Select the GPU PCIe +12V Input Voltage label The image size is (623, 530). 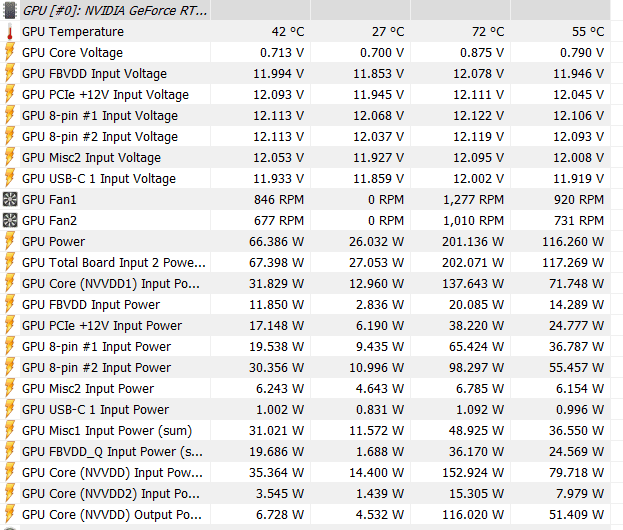(105, 95)
